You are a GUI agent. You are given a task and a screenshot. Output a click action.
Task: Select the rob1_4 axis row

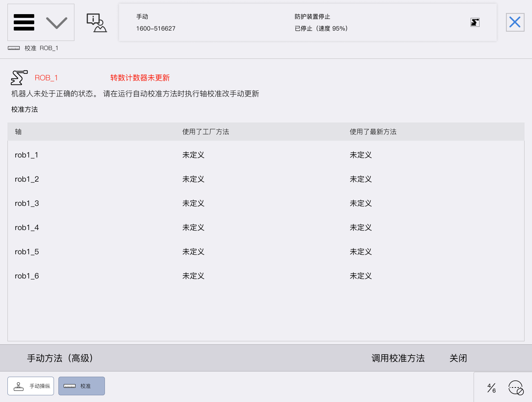click(266, 227)
